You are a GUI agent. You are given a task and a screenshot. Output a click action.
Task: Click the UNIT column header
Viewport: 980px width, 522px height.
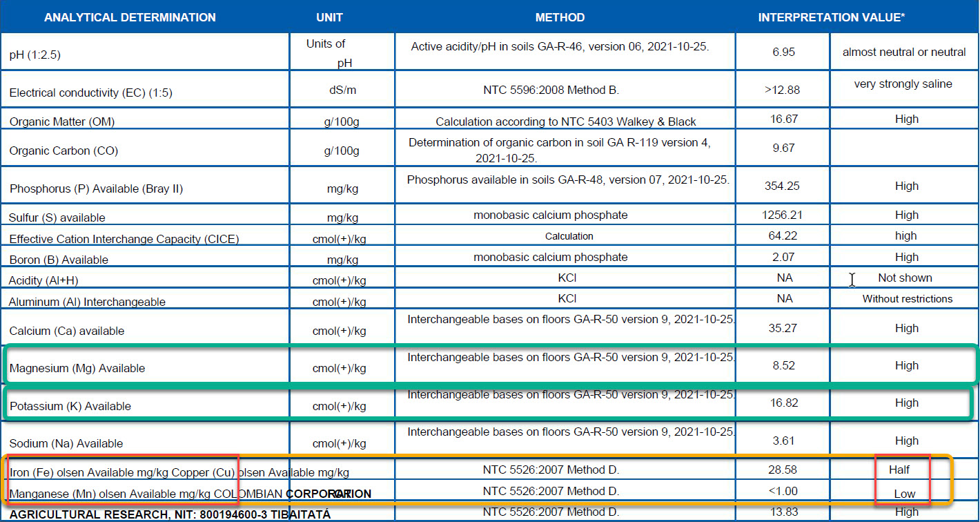(329, 17)
